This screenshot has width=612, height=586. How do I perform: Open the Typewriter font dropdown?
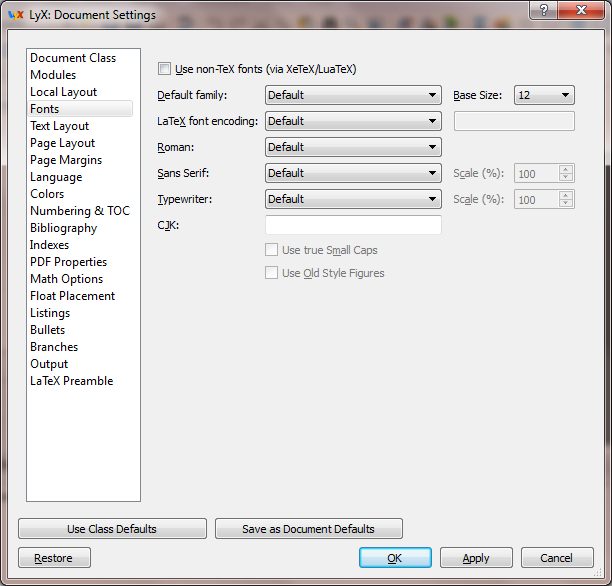353,199
